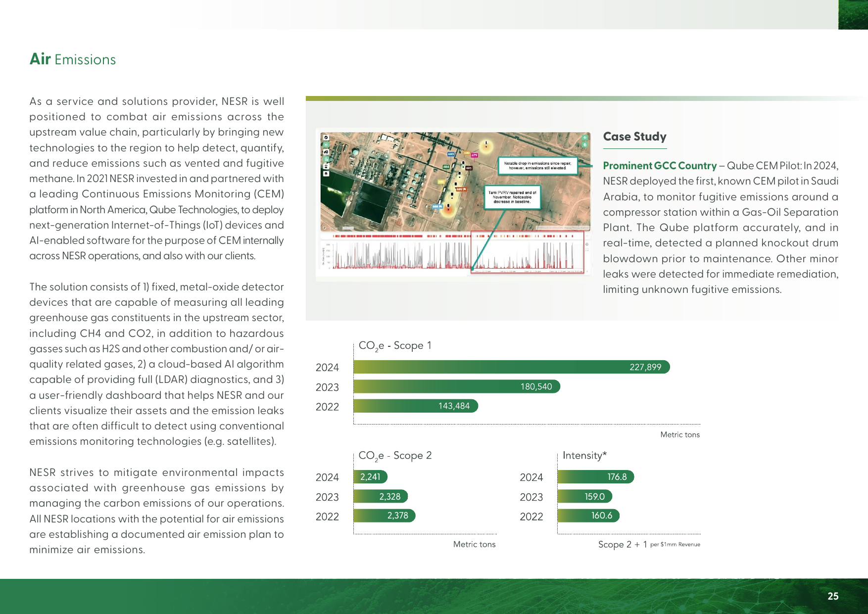Click the green 684 map marker
The height and width of the screenshot is (614, 868).
(x=446, y=167)
